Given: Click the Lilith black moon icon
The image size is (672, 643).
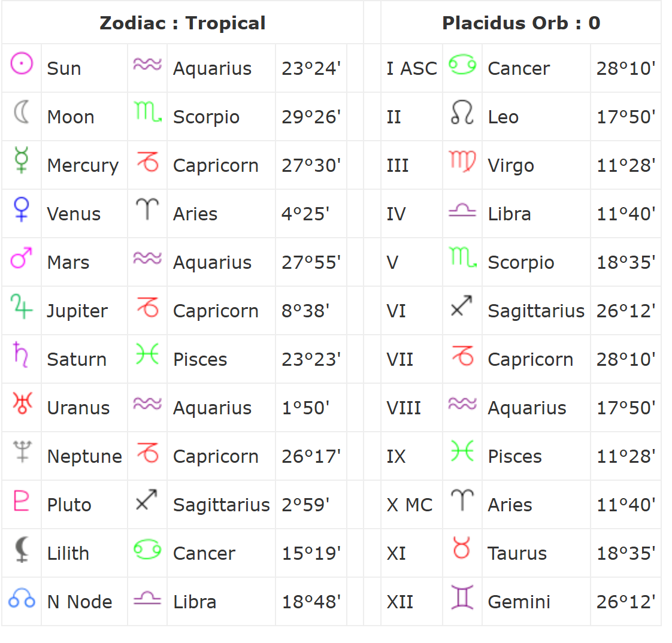Looking at the screenshot, I should coord(22,549).
